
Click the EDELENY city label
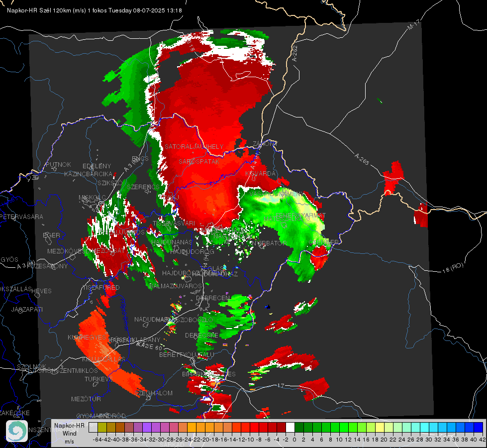97,166
